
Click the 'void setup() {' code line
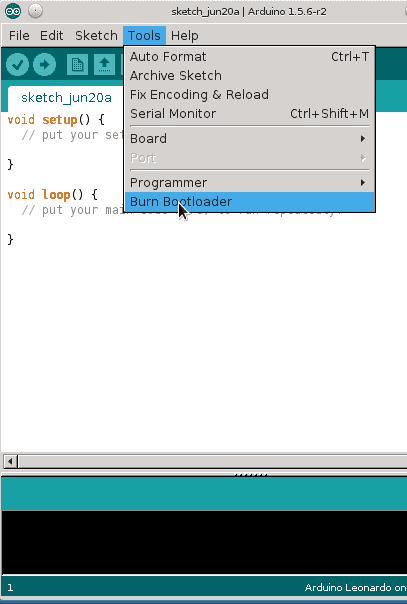tap(56, 120)
